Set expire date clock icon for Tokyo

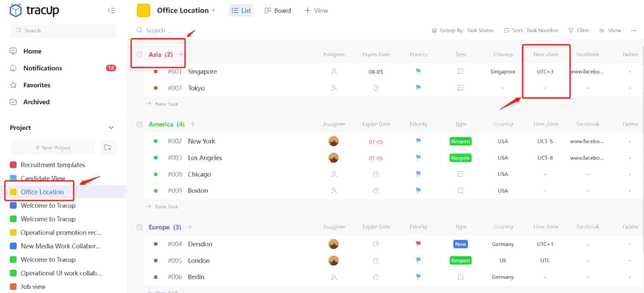(376, 88)
